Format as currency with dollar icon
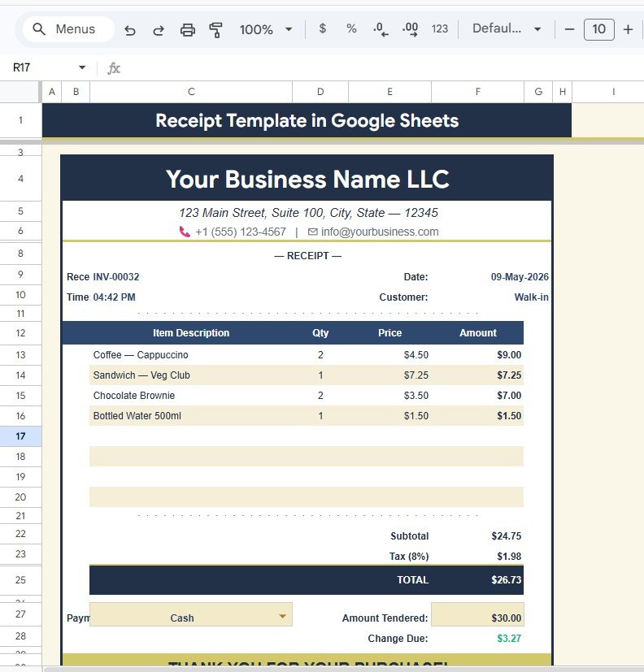The height and width of the screenshot is (672, 644). [x=323, y=28]
